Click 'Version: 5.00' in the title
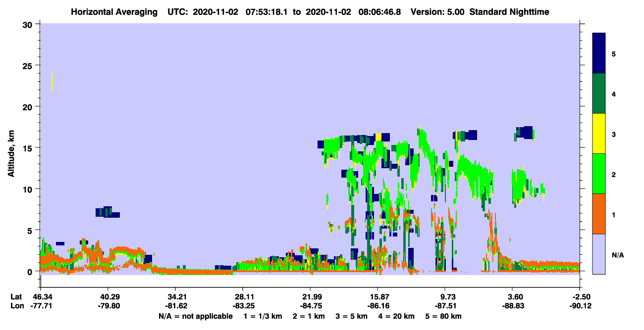Screen dimensions: 644x330 point(437,12)
